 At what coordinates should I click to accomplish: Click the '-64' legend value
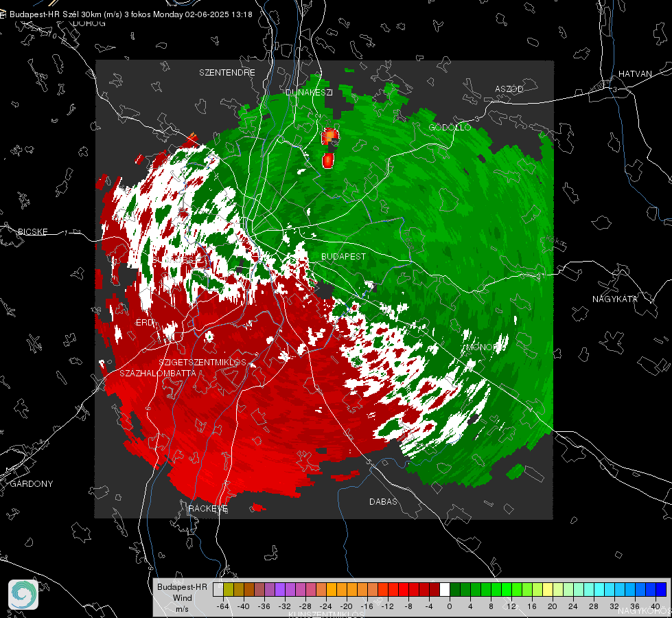(x=222, y=606)
